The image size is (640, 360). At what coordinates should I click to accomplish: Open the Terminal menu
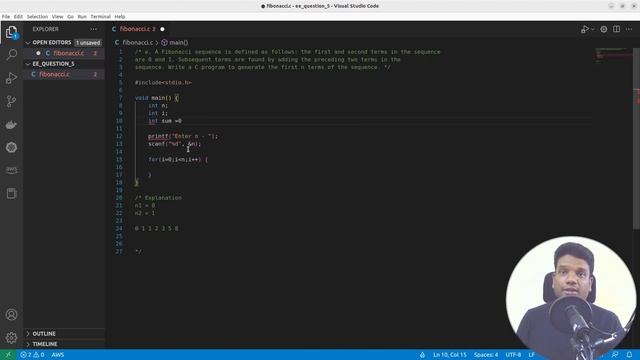[100, 17]
